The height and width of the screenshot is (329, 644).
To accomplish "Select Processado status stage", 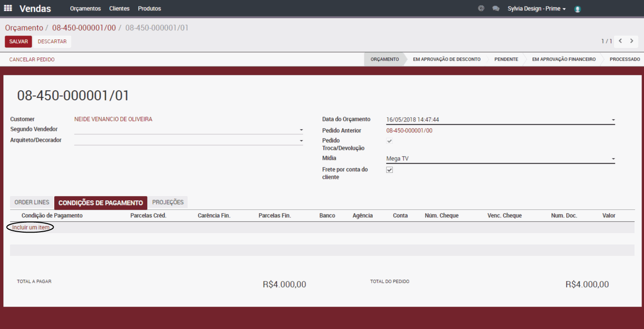I will coord(625,59).
